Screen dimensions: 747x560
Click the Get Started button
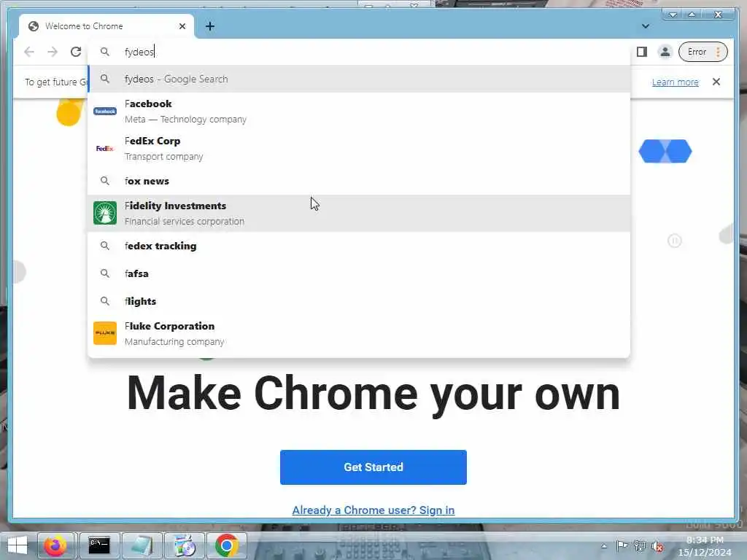coord(373,467)
